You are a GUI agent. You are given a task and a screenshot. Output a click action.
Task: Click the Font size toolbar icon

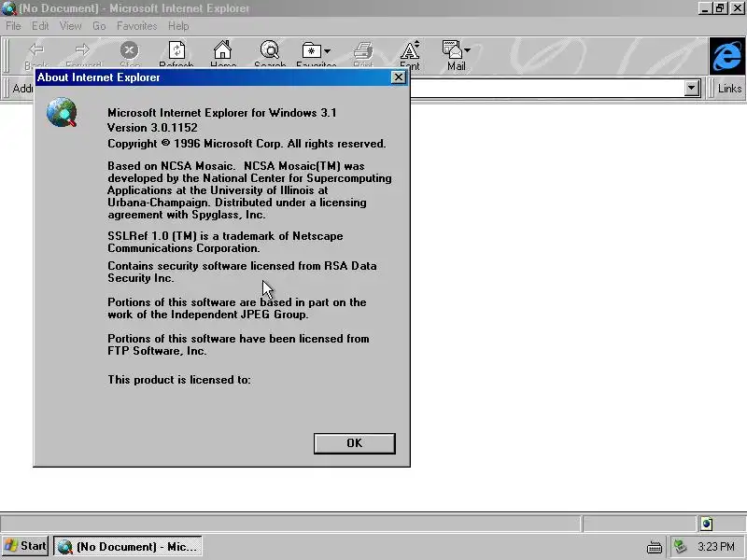click(410, 49)
